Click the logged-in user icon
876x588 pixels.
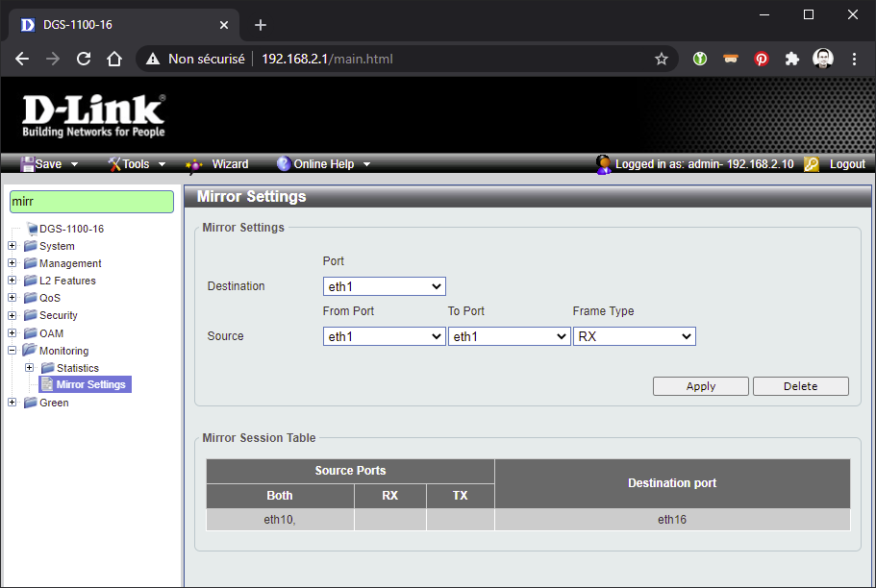click(x=603, y=164)
